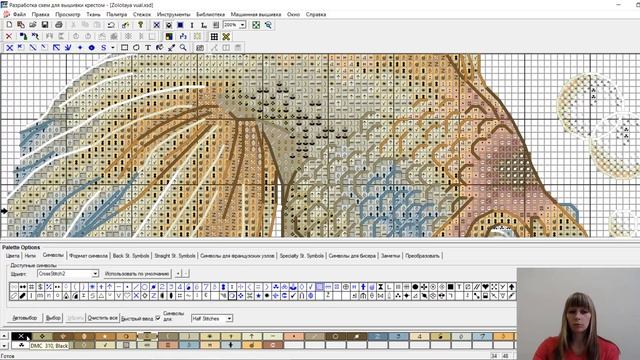Toggle the grid display icon
This screenshot has height=360, width=640.
point(214,37)
